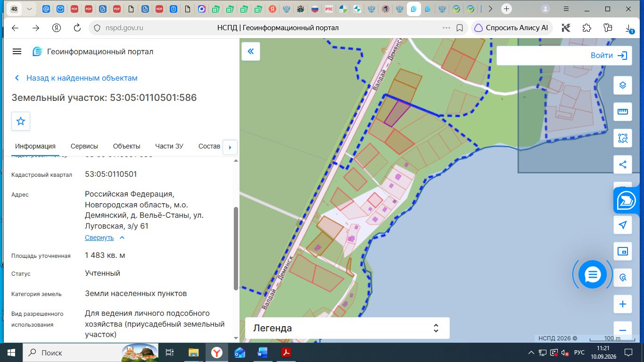Switch to the Части ЗУ tab
The height and width of the screenshot is (362, 644).
tap(169, 146)
